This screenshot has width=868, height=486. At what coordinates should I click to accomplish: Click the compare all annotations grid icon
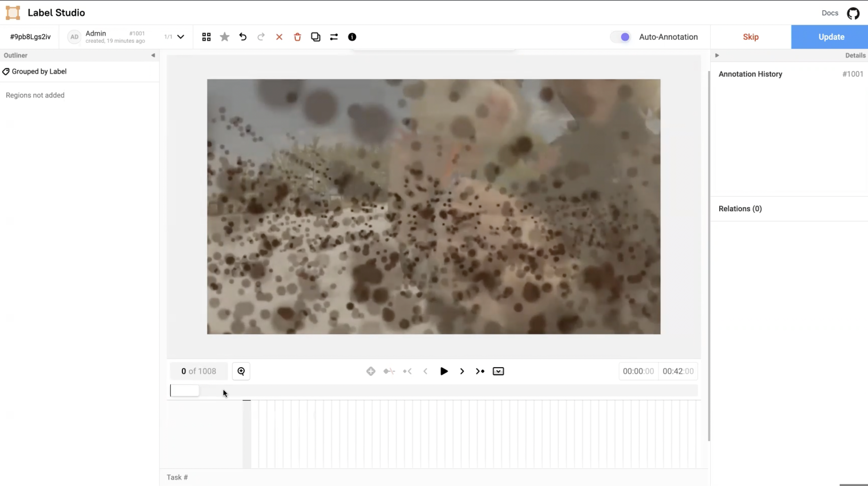click(206, 37)
